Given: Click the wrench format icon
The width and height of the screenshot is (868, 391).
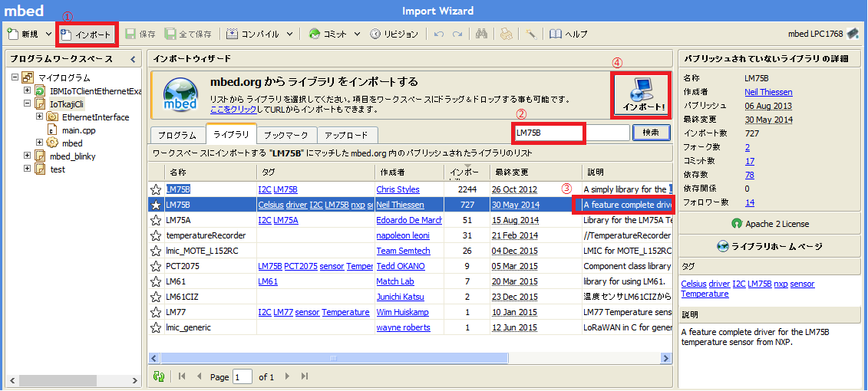Looking at the screenshot, I should pyautogui.click(x=530, y=34).
